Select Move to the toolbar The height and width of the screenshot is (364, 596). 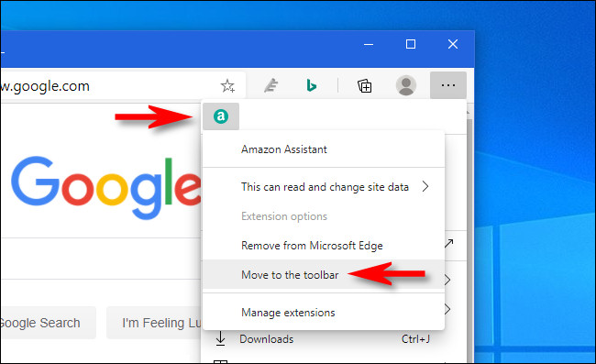(324, 275)
